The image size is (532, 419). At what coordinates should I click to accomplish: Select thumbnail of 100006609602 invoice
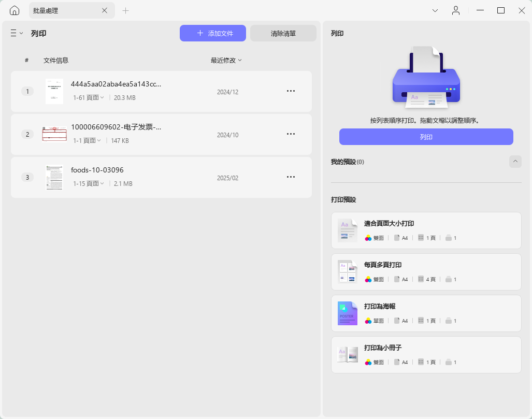click(x=54, y=134)
